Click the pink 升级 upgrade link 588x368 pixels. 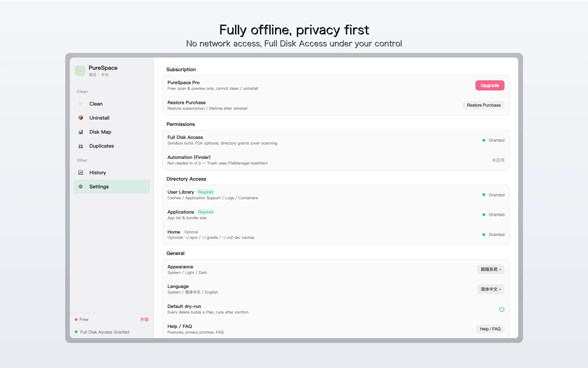[x=144, y=319]
